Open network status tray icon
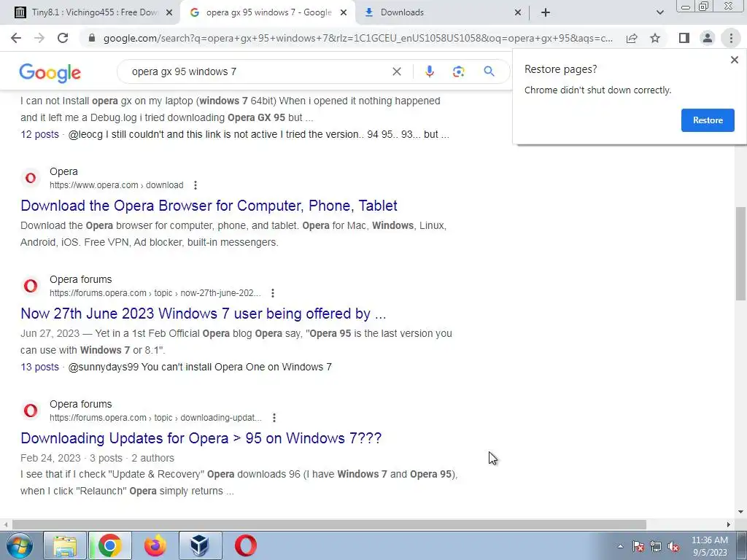The width and height of the screenshot is (747, 560). click(656, 547)
